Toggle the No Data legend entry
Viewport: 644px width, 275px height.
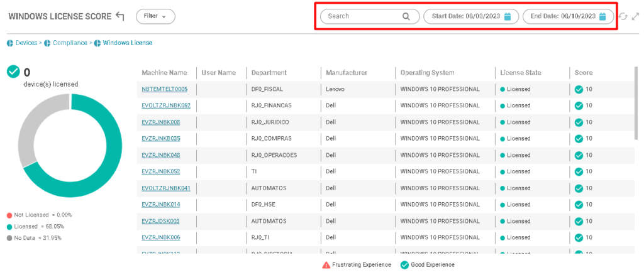pyautogui.click(x=37, y=237)
